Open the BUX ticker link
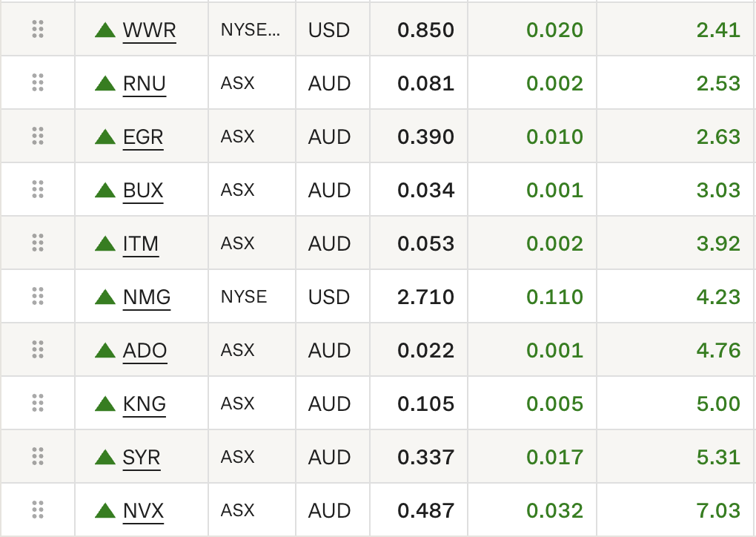756x537 pixels. pos(142,191)
